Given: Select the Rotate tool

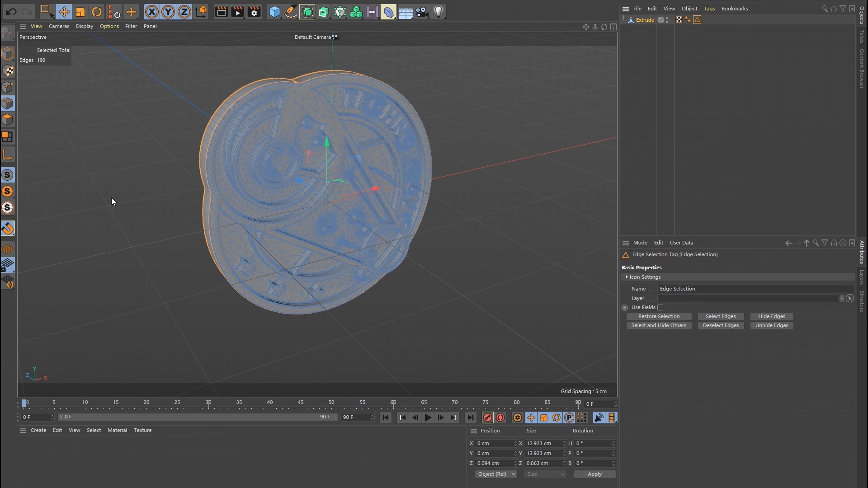Looking at the screenshot, I should (97, 12).
